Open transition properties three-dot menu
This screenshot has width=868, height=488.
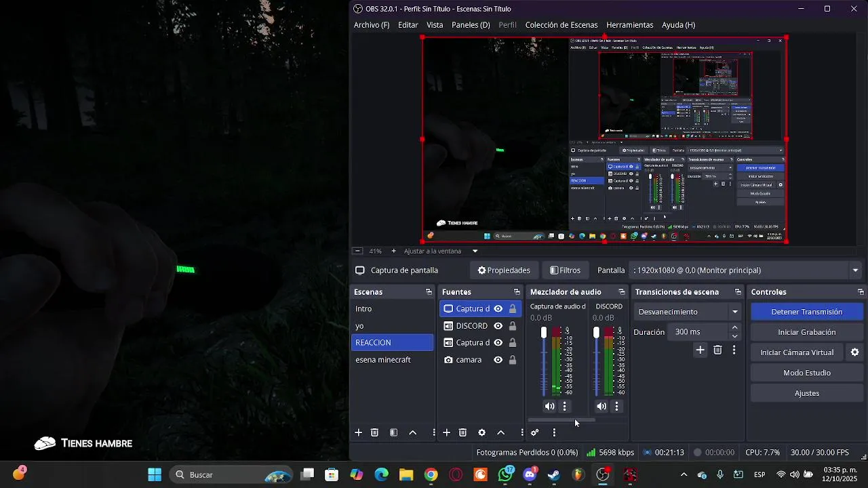734,350
